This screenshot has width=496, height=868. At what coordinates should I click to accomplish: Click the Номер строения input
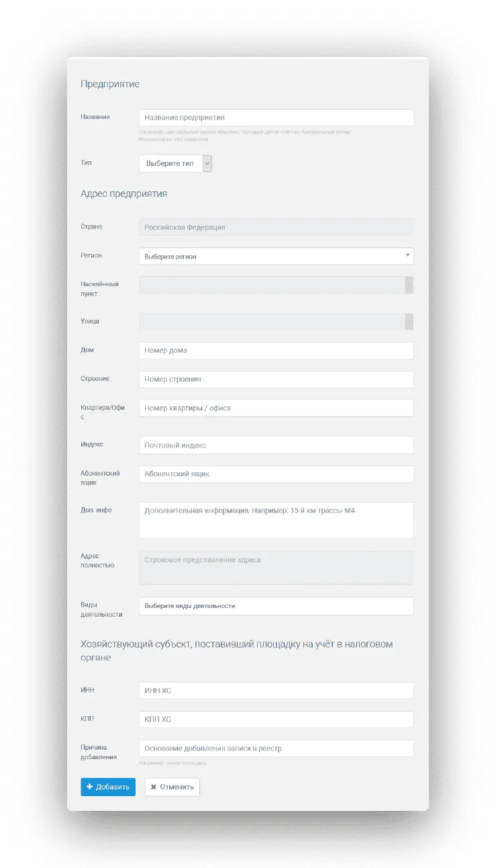[x=276, y=380]
